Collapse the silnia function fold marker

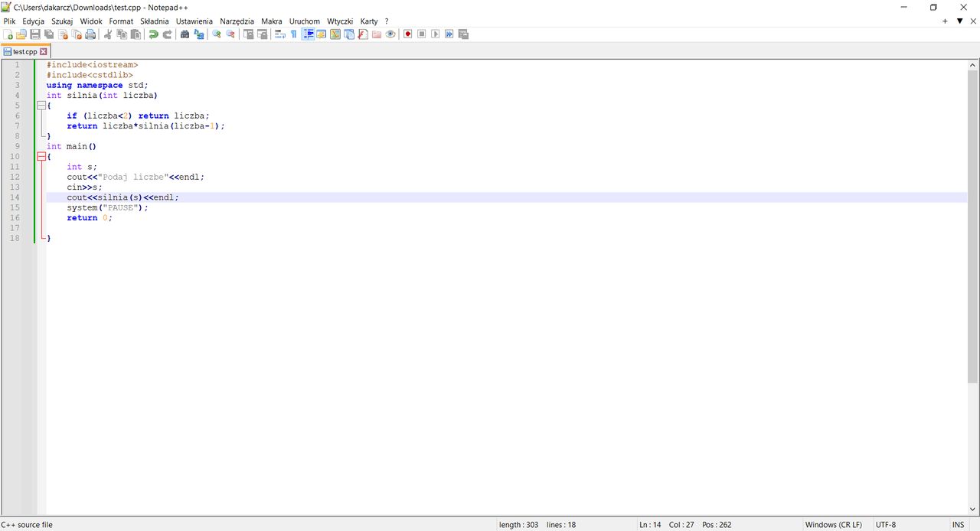[41, 106]
